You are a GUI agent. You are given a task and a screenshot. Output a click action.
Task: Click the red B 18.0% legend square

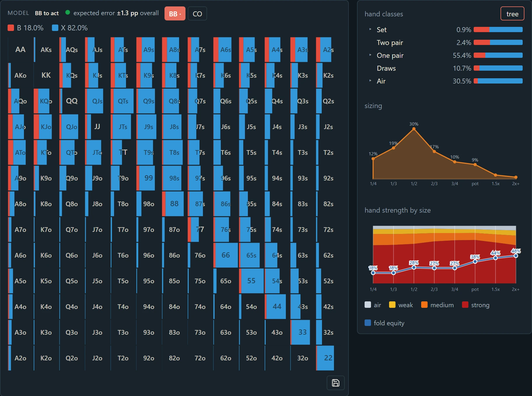11,28
